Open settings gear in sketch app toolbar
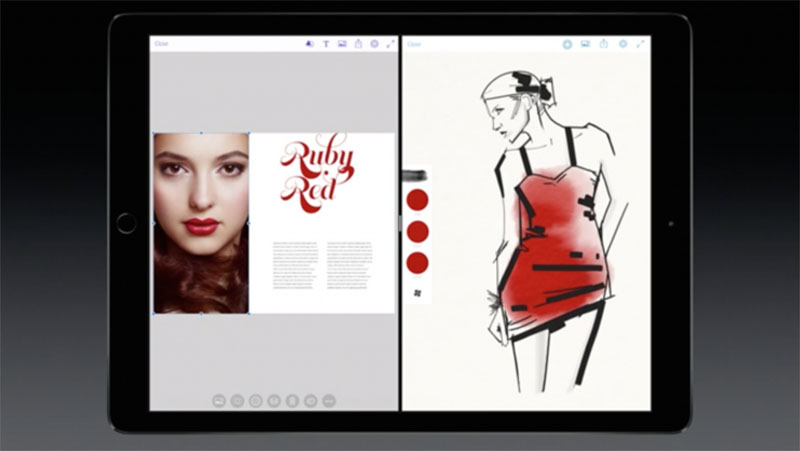800x451 pixels. [x=623, y=44]
